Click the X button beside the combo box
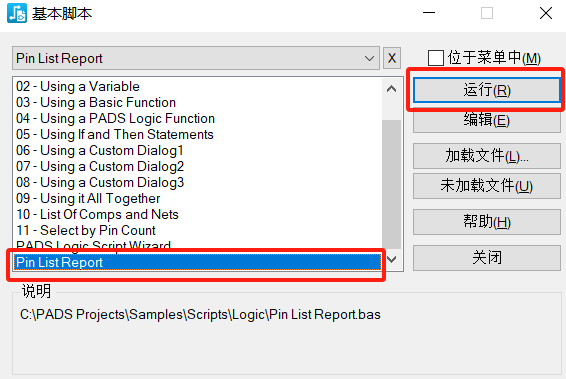 392,58
